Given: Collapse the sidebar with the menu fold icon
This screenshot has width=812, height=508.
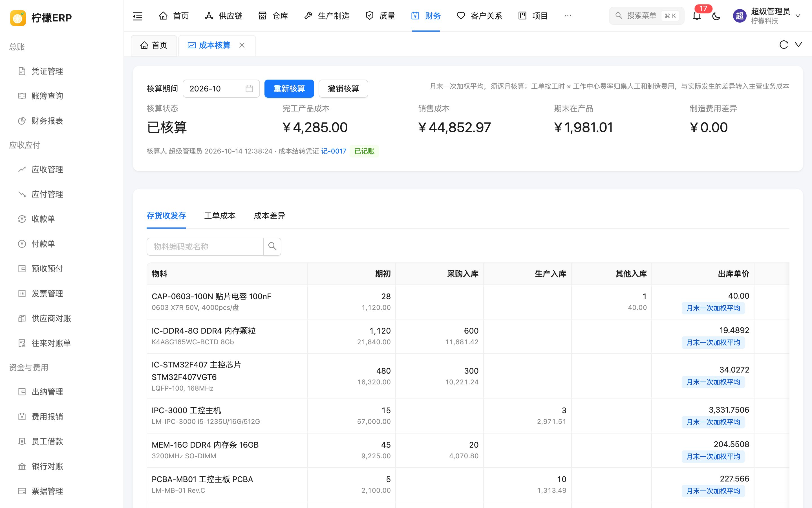Looking at the screenshot, I should coord(138,16).
